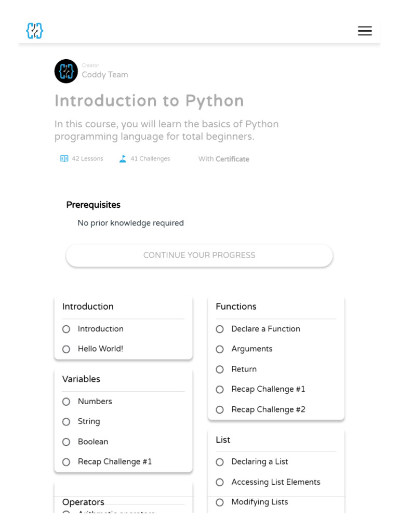Select the Hello World! lesson circle

(x=66, y=349)
